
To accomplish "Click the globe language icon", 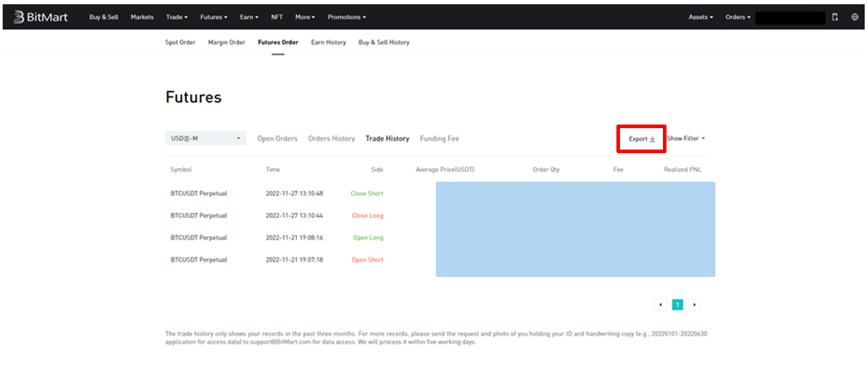I will click(855, 17).
